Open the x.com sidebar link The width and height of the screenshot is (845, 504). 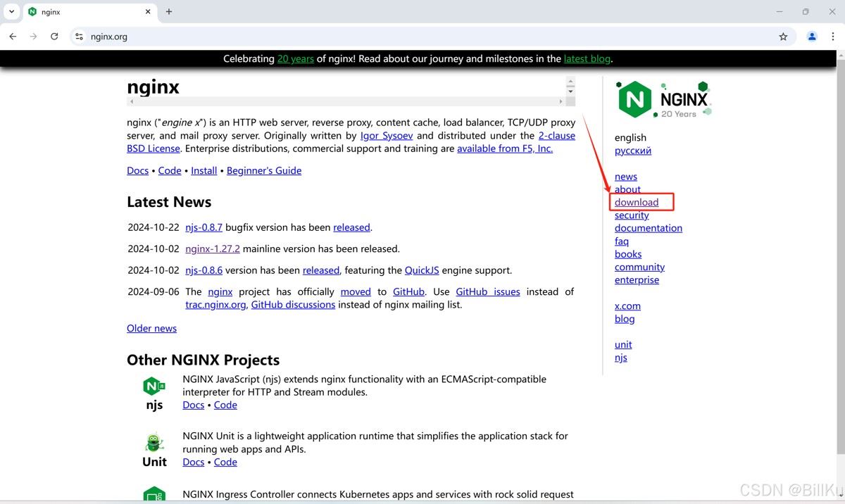[x=627, y=306]
